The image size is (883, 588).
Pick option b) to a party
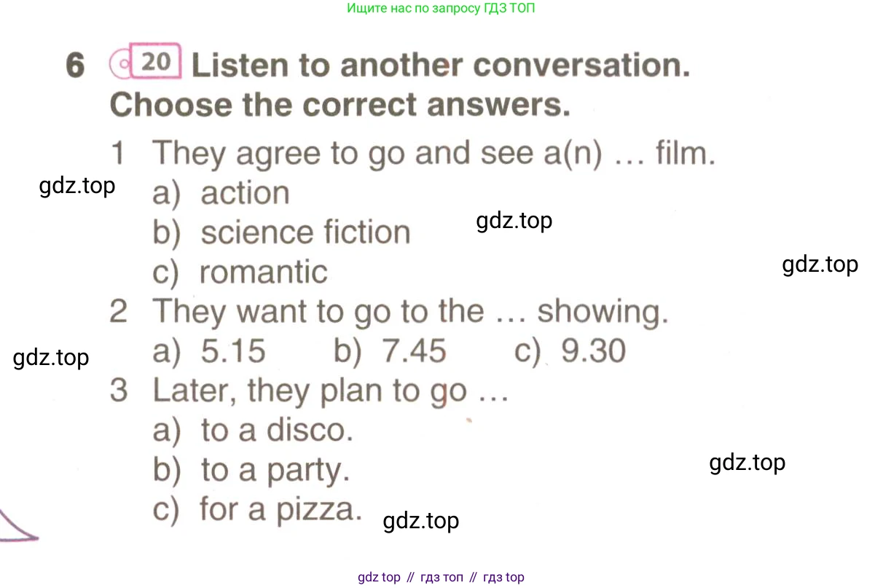point(251,471)
